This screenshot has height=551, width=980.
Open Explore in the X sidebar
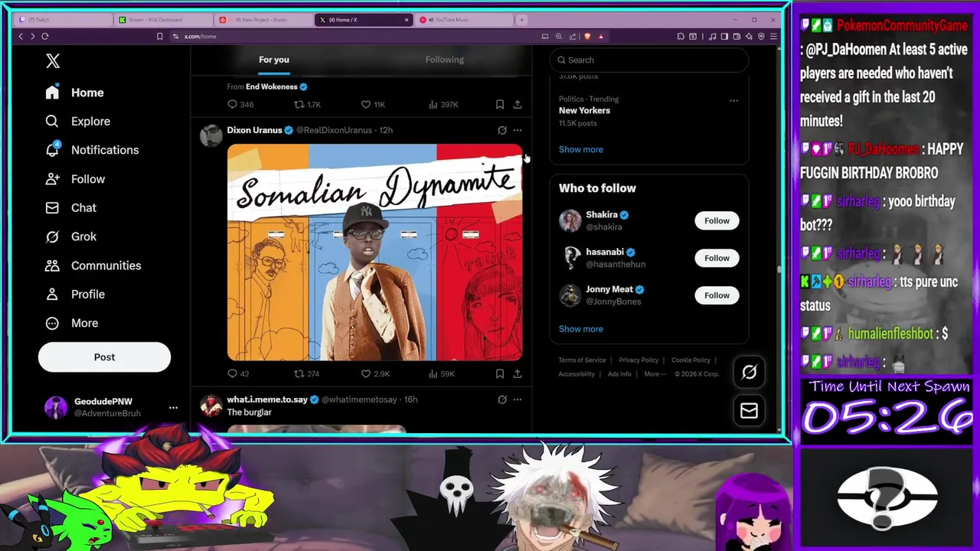78,121
